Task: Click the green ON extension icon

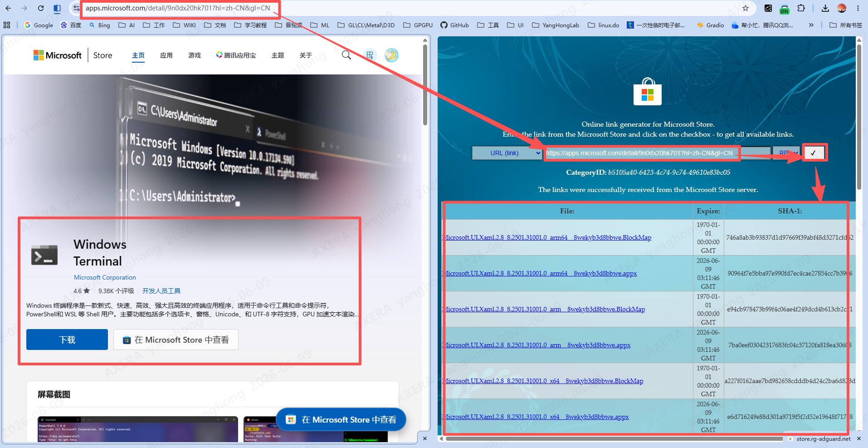Action: pos(785,9)
